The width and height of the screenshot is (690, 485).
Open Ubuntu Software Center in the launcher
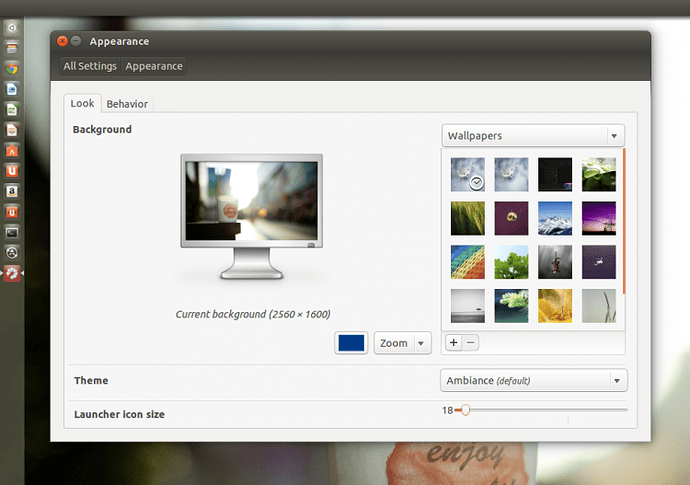12,150
